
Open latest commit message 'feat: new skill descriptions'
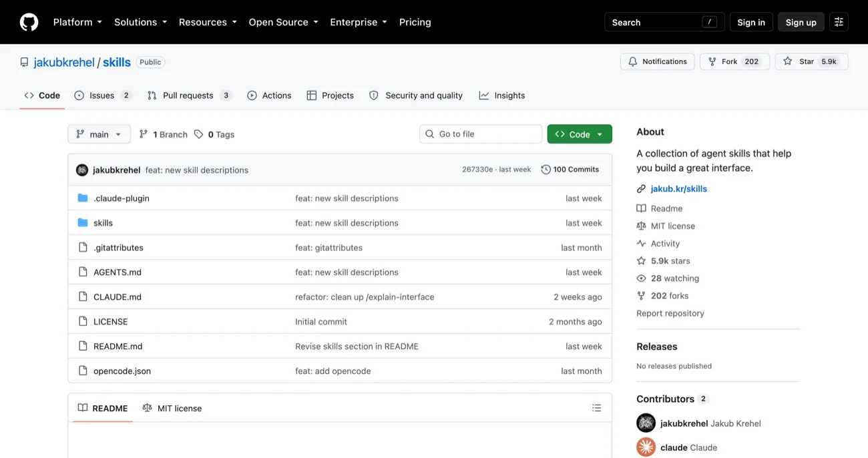click(x=197, y=170)
